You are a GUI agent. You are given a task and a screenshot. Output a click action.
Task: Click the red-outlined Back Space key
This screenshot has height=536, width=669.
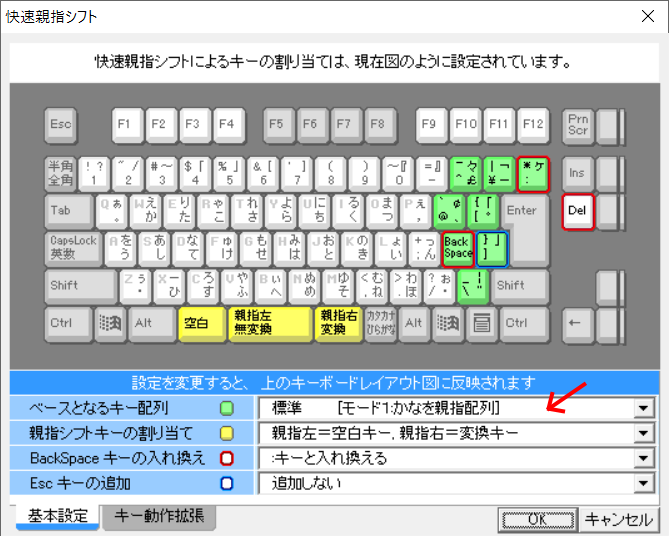457,247
